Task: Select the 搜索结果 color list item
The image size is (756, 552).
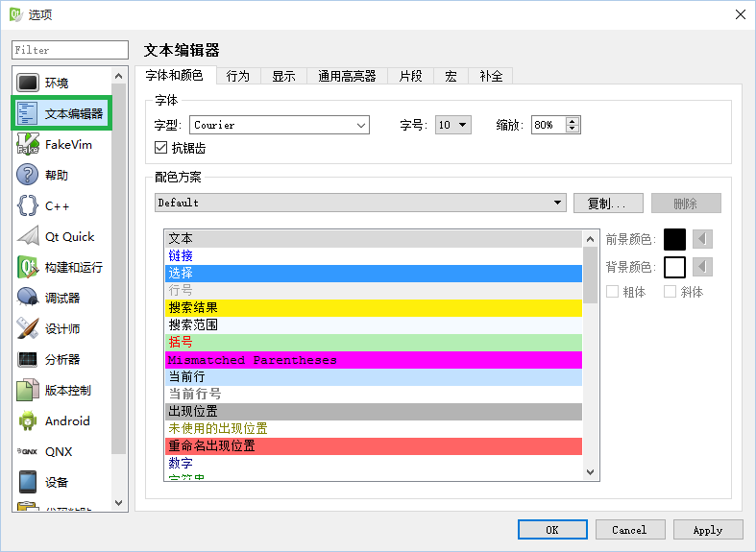Action: click(x=373, y=308)
